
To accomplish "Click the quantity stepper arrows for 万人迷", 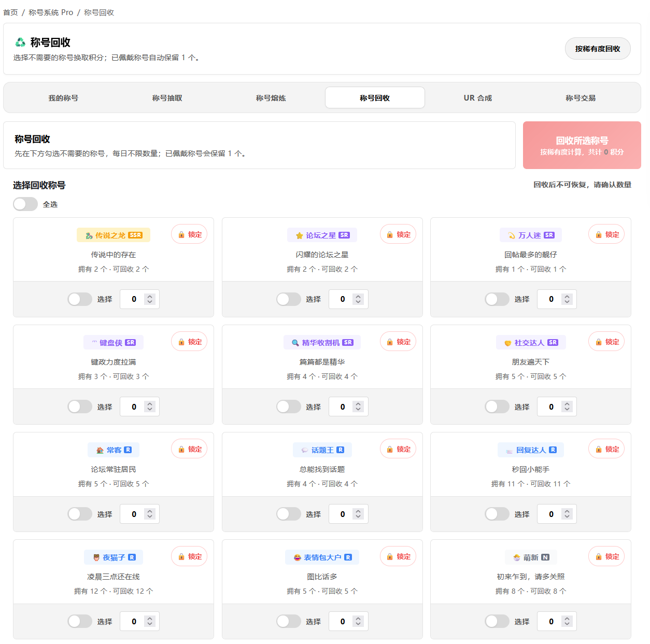I will (x=567, y=299).
